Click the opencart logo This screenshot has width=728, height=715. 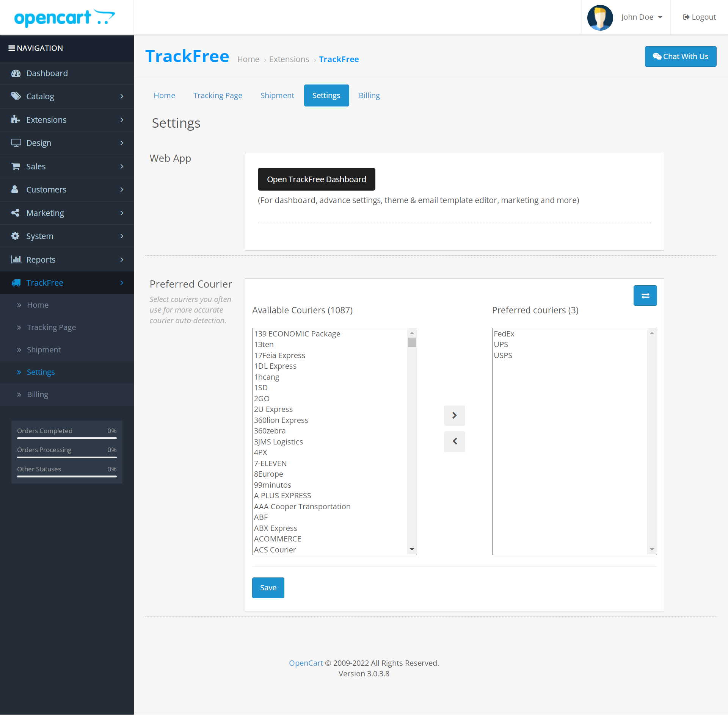tap(64, 17)
